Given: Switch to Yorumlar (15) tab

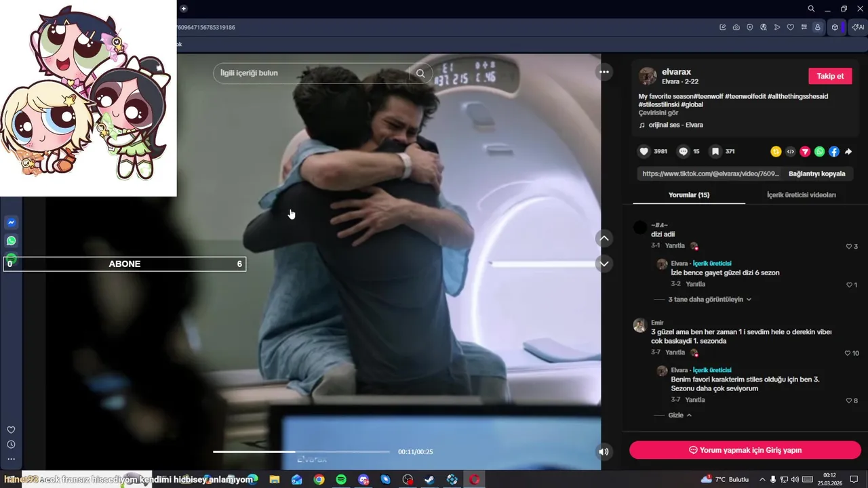Looking at the screenshot, I should pyautogui.click(x=689, y=195).
